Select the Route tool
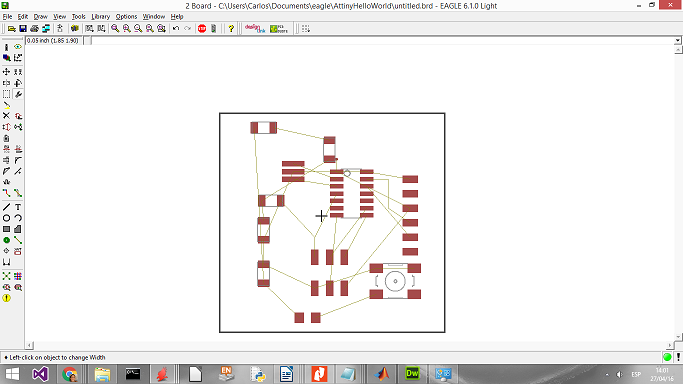 click(7, 193)
